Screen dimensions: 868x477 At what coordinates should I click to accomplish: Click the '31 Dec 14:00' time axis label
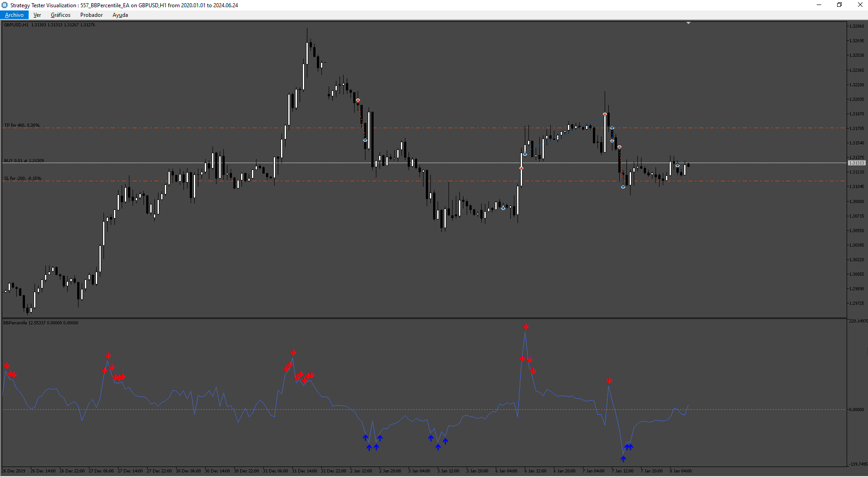coord(305,471)
